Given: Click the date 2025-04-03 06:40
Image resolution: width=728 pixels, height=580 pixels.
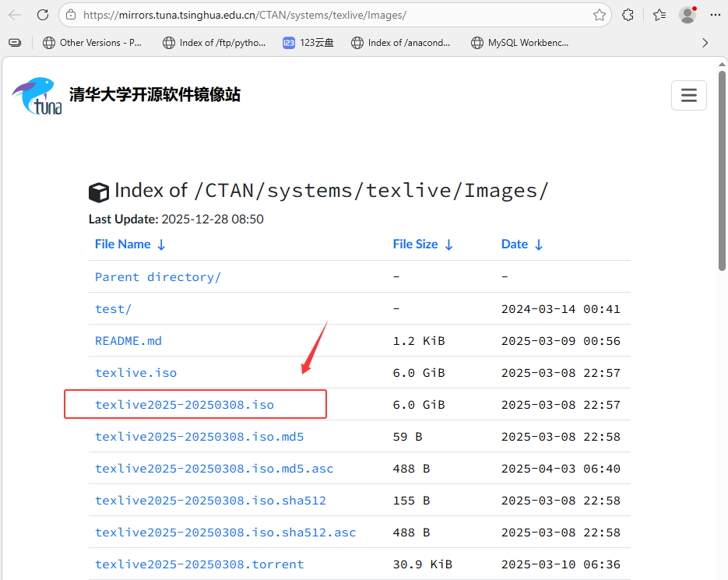Looking at the screenshot, I should point(561,469).
